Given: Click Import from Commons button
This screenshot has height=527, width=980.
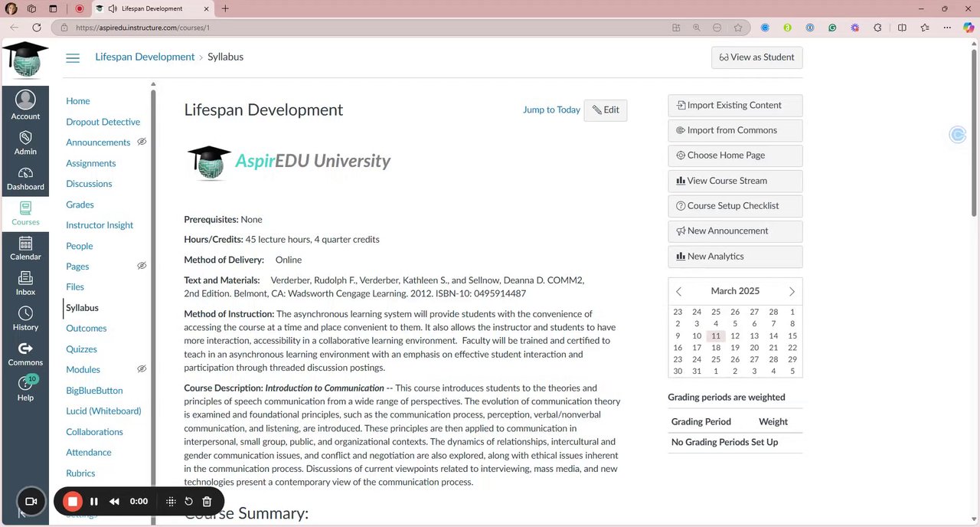Looking at the screenshot, I should pos(735,130).
